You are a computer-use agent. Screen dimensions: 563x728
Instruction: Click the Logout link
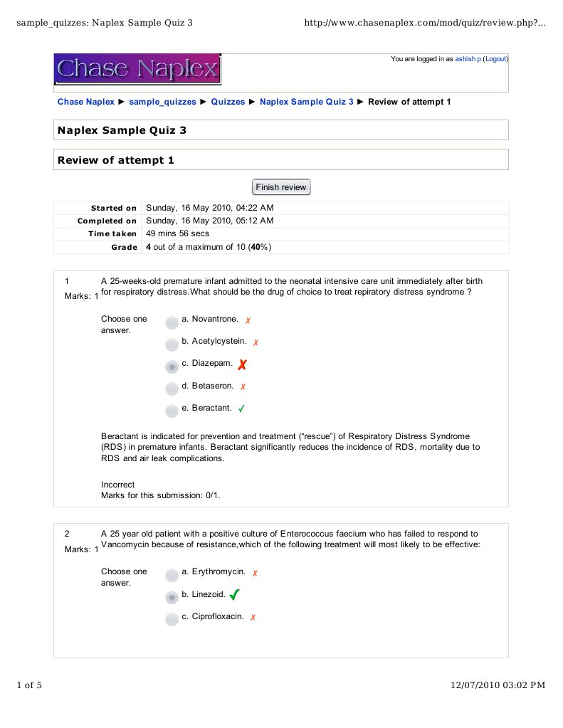point(495,59)
